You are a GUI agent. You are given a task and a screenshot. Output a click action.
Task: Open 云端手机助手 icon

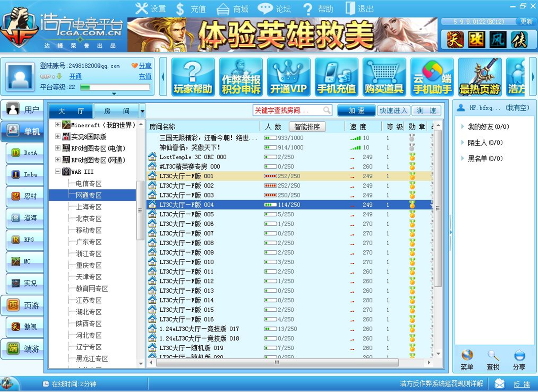coord(432,77)
